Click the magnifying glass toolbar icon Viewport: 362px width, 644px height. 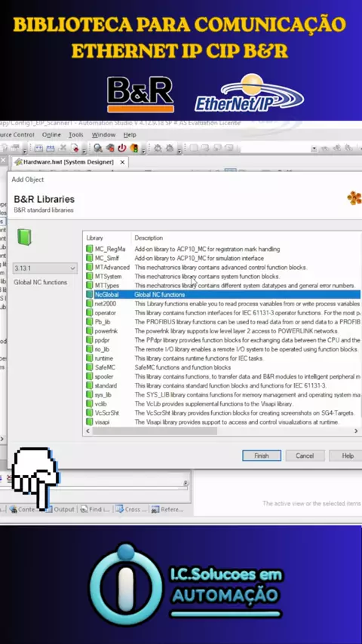click(98, 149)
